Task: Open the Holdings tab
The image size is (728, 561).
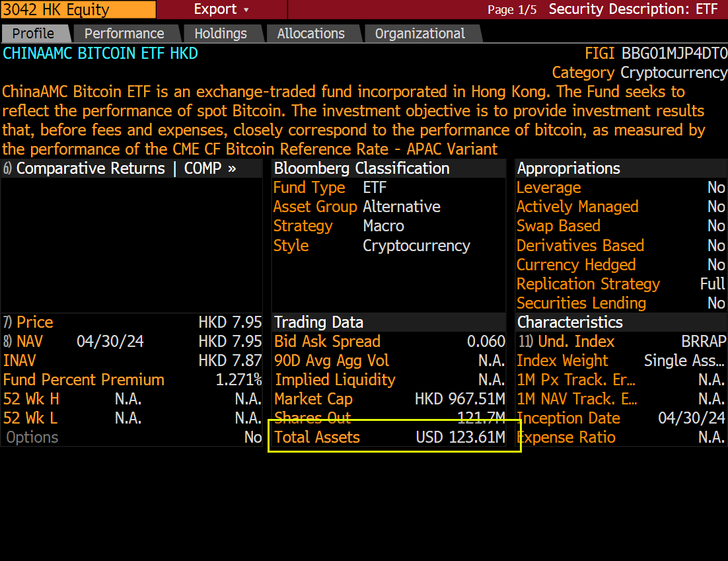Action: 221,34
